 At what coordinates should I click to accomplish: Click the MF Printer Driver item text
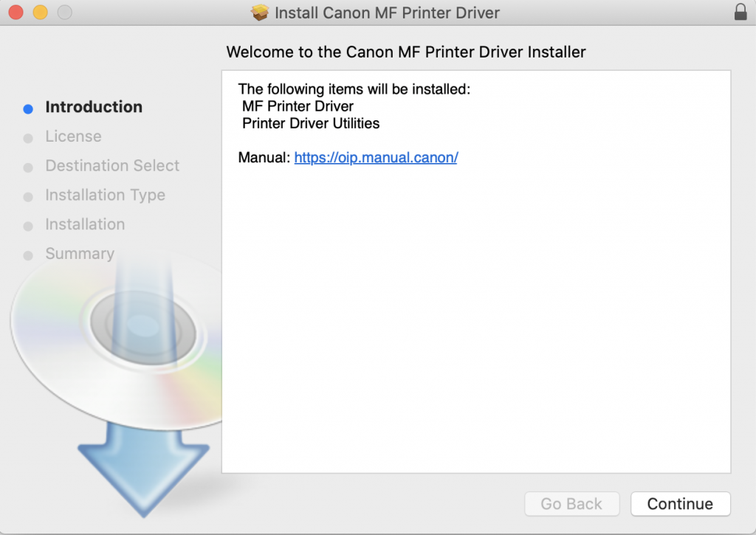pos(298,106)
